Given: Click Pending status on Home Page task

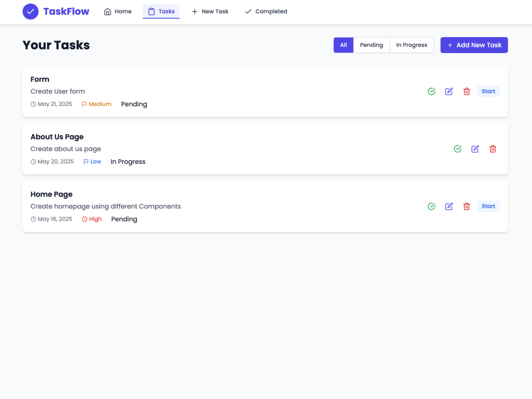Looking at the screenshot, I should pyautogui.click(x=124, y=219).
